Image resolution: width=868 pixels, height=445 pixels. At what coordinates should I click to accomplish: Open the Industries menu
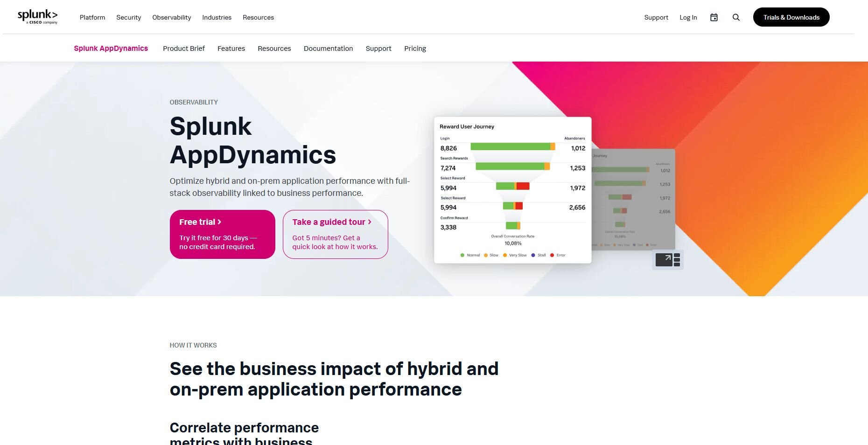pyautogui.click(x=217, y=17)
